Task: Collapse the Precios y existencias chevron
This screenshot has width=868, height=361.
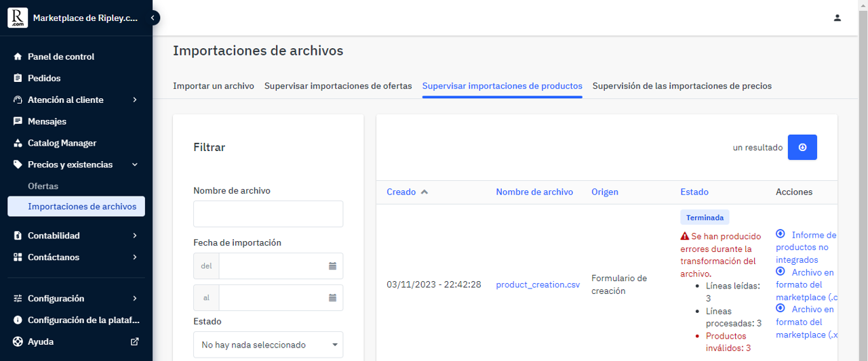Action: click(x=135, y=165)
